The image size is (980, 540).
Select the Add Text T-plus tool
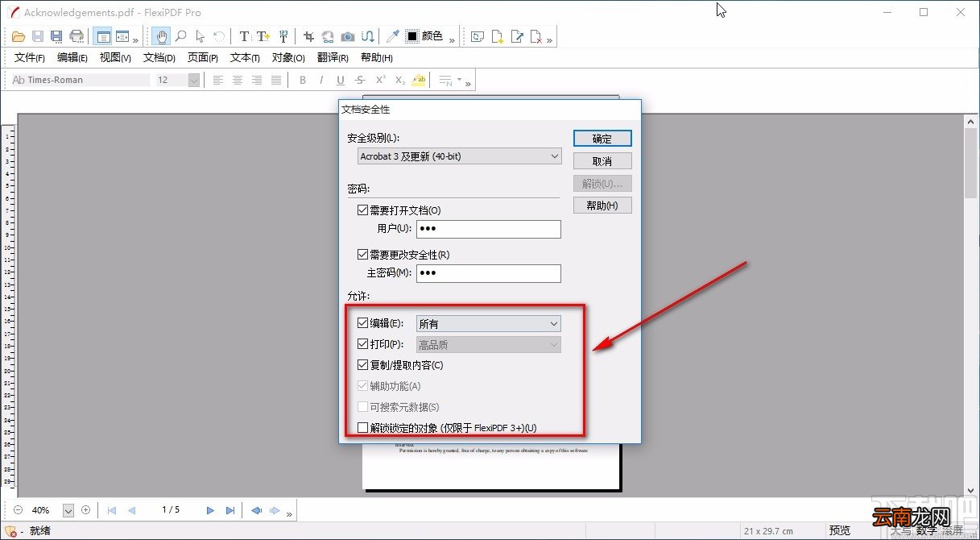point(263,36)
